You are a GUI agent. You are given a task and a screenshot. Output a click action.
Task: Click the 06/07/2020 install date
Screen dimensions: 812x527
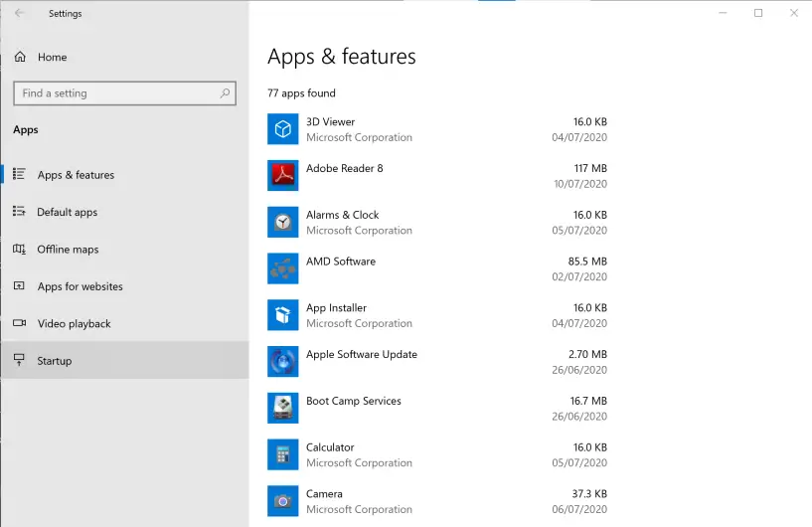(579, 509)
